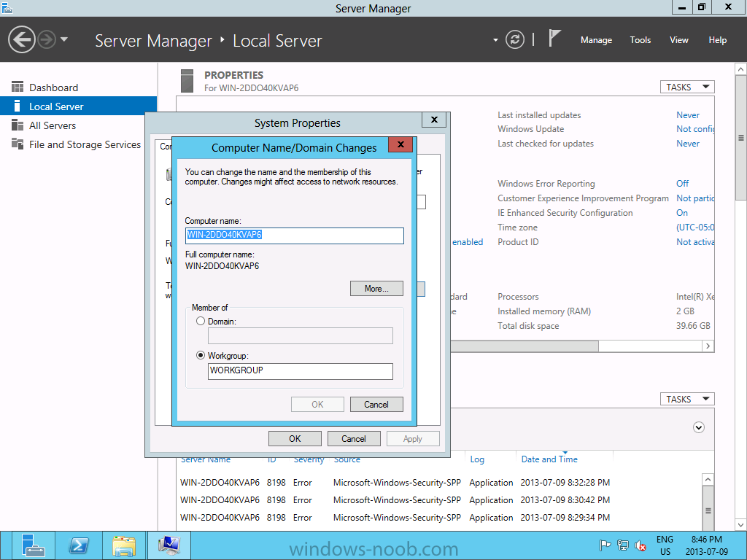Click On link for IE Enhanced Security Configuration

tap(682, 213)
